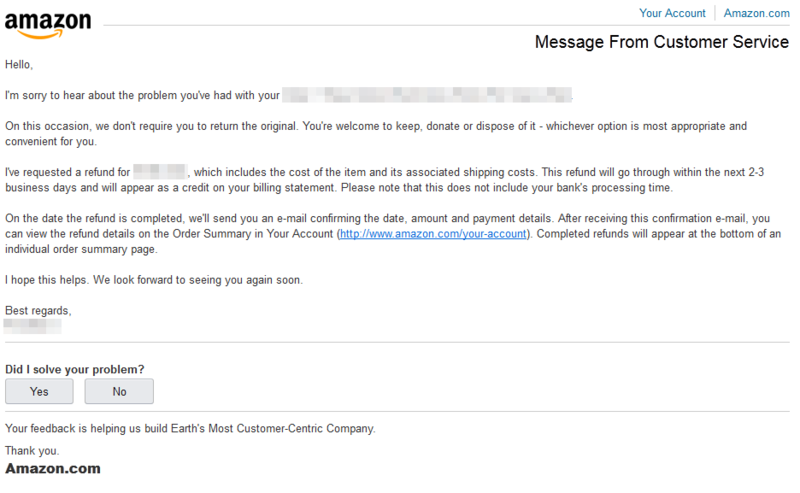The height and width of the screenshot is (493, 800).
Task: Answer No to the feedback question
Action: (119, 391)
